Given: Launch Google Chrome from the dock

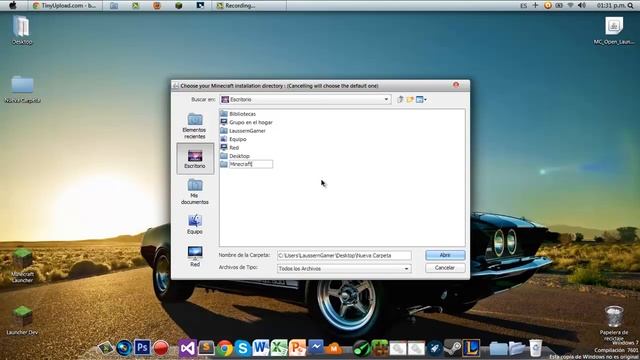Looking at the screenshot, I should tap(224, 349).
